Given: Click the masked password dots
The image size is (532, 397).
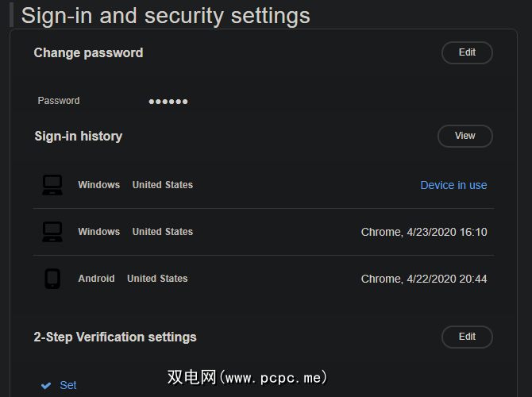Looking at the screenshot, I should (168, 102).
